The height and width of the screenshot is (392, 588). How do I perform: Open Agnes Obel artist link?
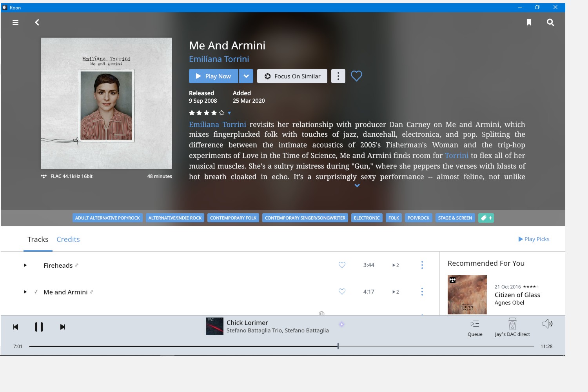pyautogui.click(x=509, y=303)
